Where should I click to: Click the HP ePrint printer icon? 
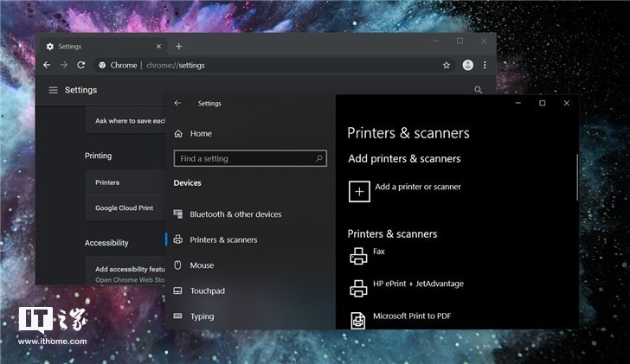click(x=358, y=288)
